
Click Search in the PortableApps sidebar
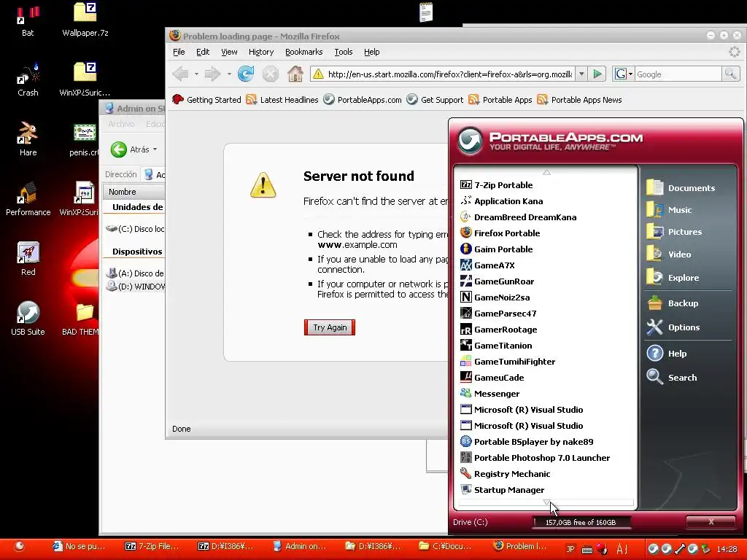point(672,377)
